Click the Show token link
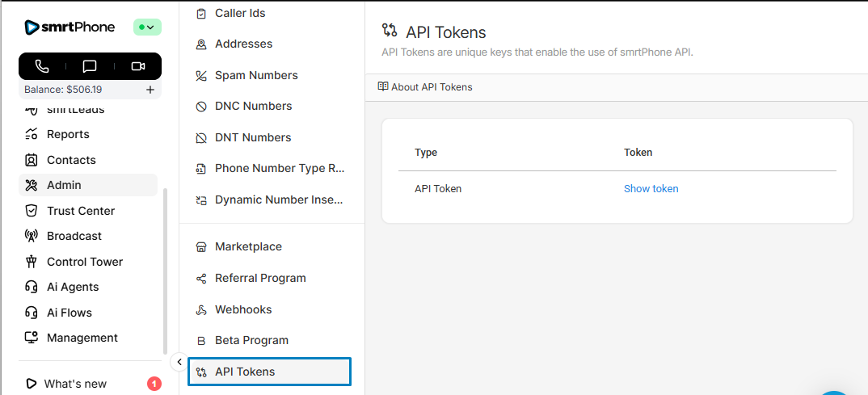This screenshot has width=868, height=395. tap(651, 189)
